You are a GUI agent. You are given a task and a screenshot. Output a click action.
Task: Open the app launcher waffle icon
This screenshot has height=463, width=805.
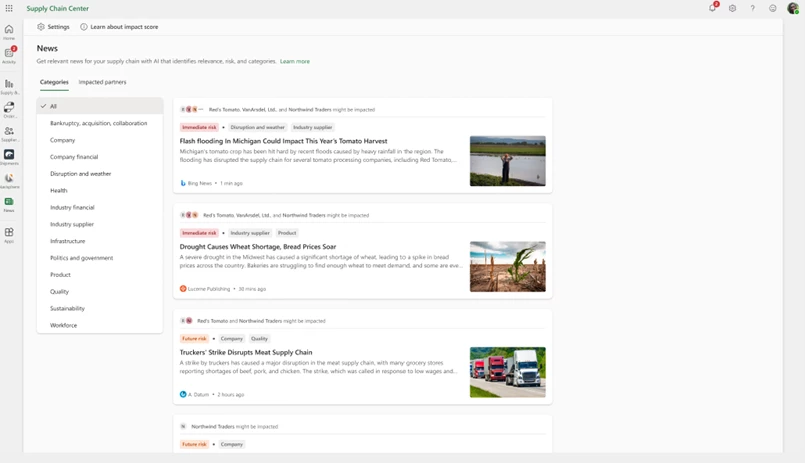click(9, 8)
